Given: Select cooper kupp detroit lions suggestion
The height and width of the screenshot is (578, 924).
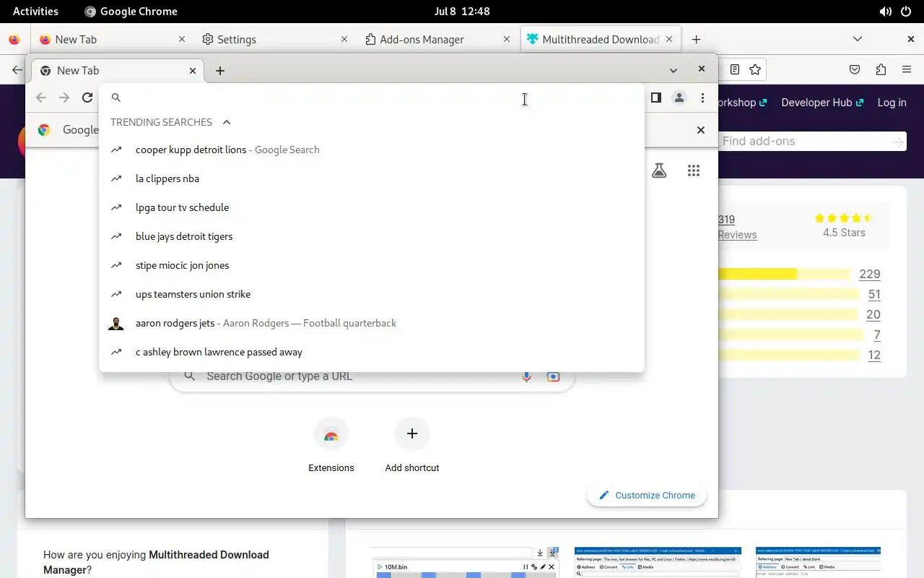Looking at the screenshot, I should 372,150.
